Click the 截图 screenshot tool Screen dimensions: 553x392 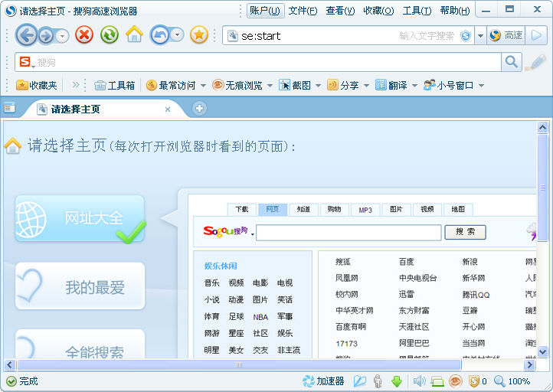(295, 85)
